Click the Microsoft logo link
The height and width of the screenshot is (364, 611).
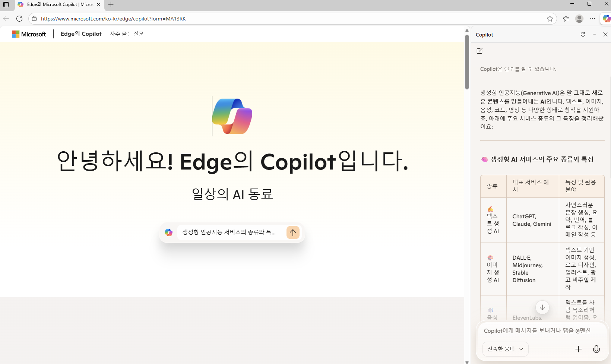pos(29,34)
